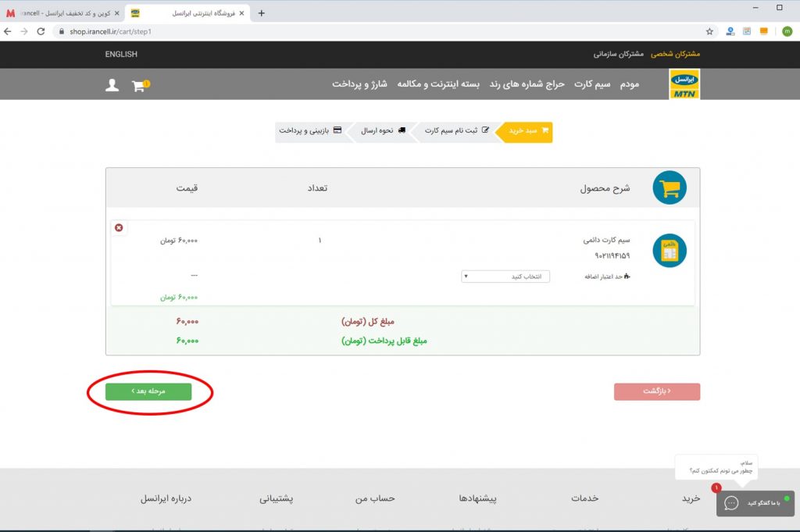Switch to the Gmail Irancell coupon tab

click(x=64, y=13)
